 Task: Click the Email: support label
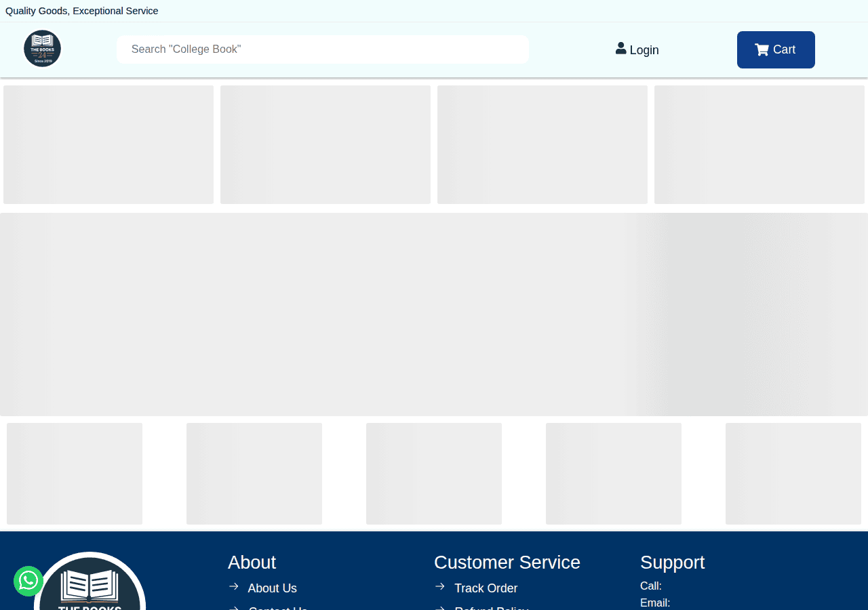point(655,603)
